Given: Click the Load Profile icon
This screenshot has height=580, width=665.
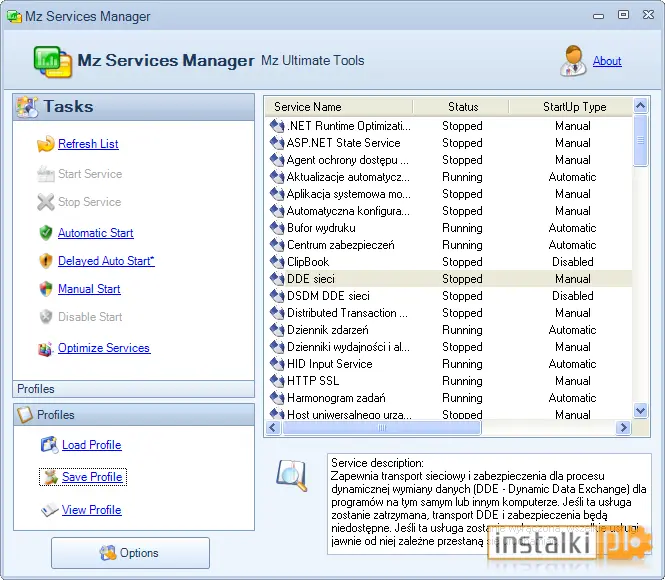Looking at the screenshot, I should point(49,445).
